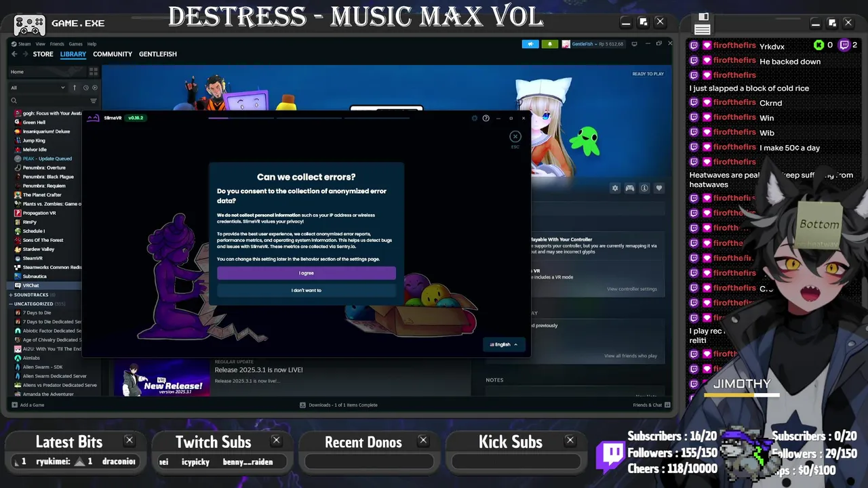Click the library search magnifier icon
Image resolution: width=868 pixels, height=488 pixels.
click(x=14, y=101)
